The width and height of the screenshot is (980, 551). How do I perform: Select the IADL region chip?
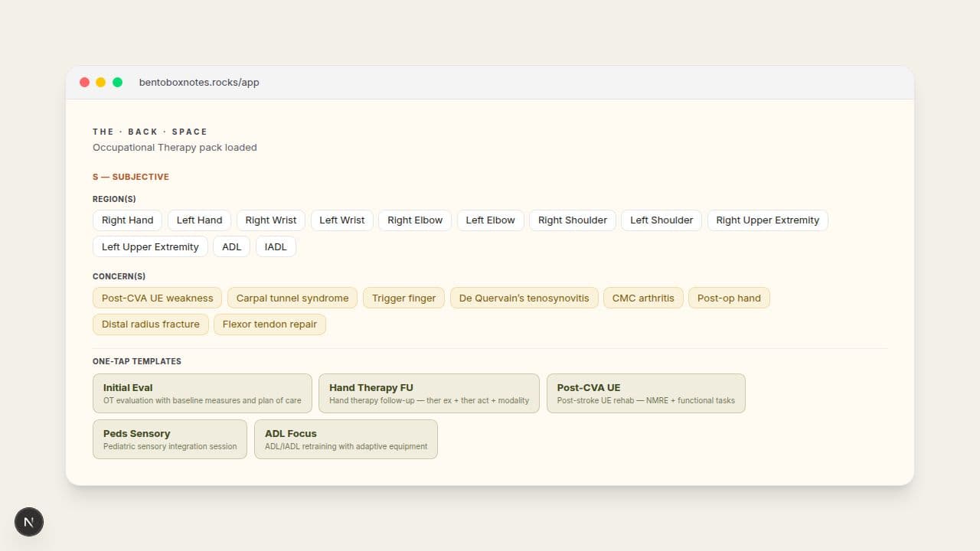click(x=276, y=247)
